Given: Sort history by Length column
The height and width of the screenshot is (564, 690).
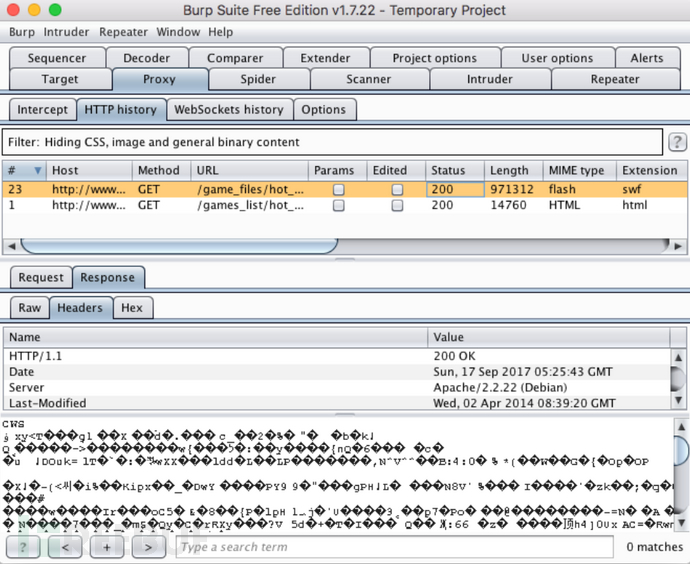Looking at the screenshot, I should coord(514,170).
